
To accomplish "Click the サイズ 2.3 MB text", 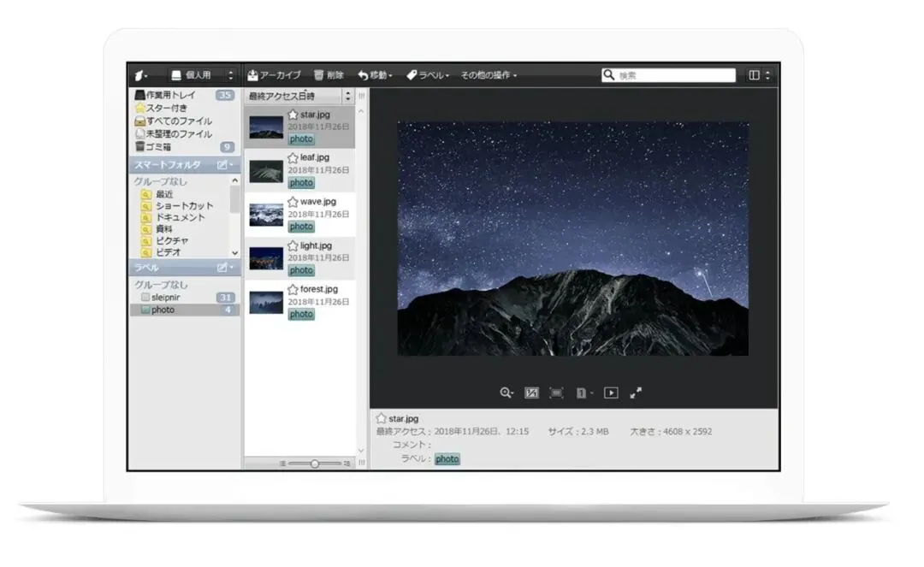I will pyautogui.click(x=578, y=432).
